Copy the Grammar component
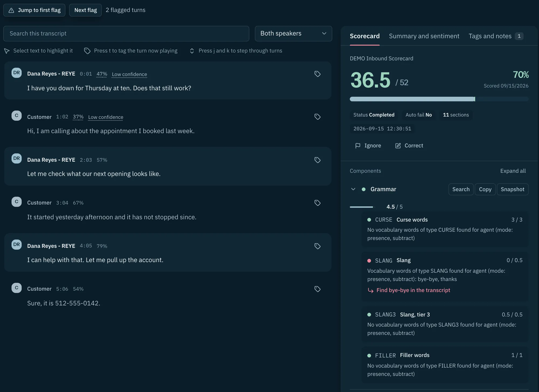The image size is (539, 392). 485,189
